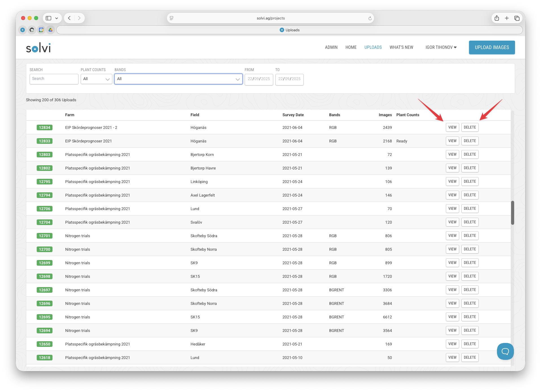Go to the HOME page

[351, 47]
